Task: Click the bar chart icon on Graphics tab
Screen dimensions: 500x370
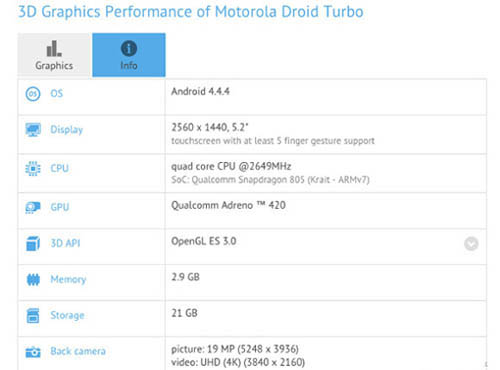Action: pos(54,48)
